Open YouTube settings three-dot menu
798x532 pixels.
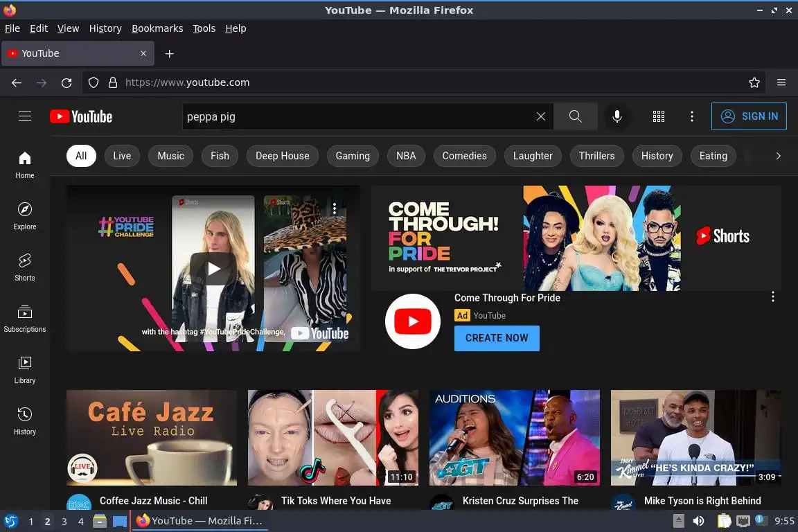(691, 116)
